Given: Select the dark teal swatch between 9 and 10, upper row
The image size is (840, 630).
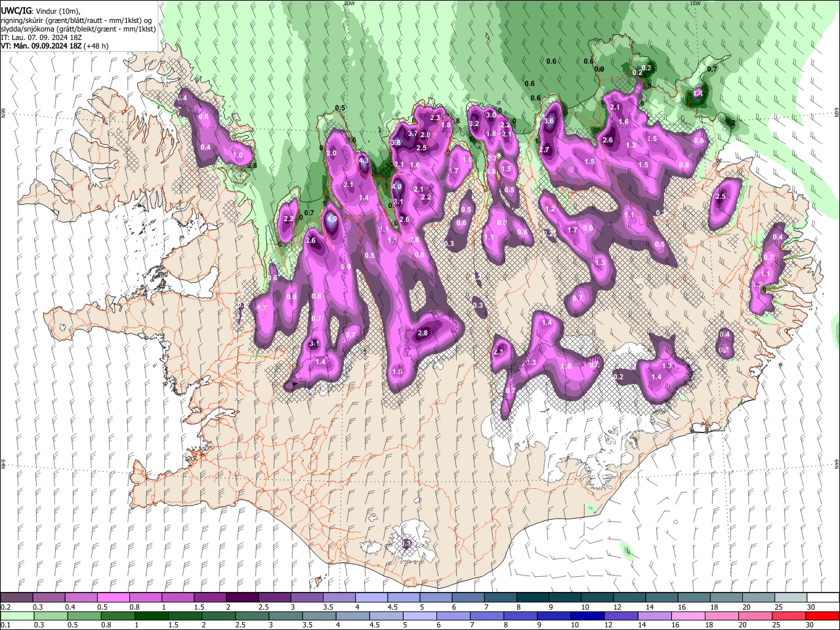Looking at the screenshot, I should point(564,598).
